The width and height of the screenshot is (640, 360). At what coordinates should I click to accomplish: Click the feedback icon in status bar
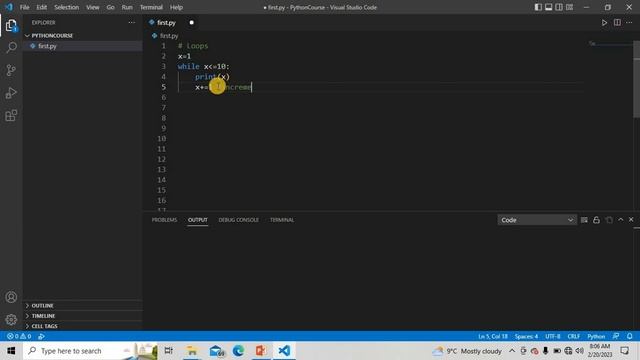(616, 336)
